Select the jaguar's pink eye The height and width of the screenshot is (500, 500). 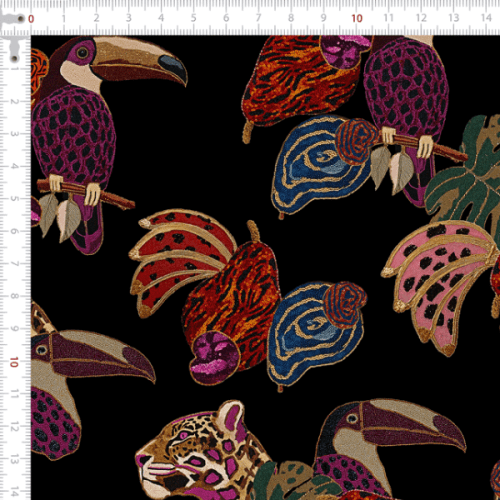point(184,435)
